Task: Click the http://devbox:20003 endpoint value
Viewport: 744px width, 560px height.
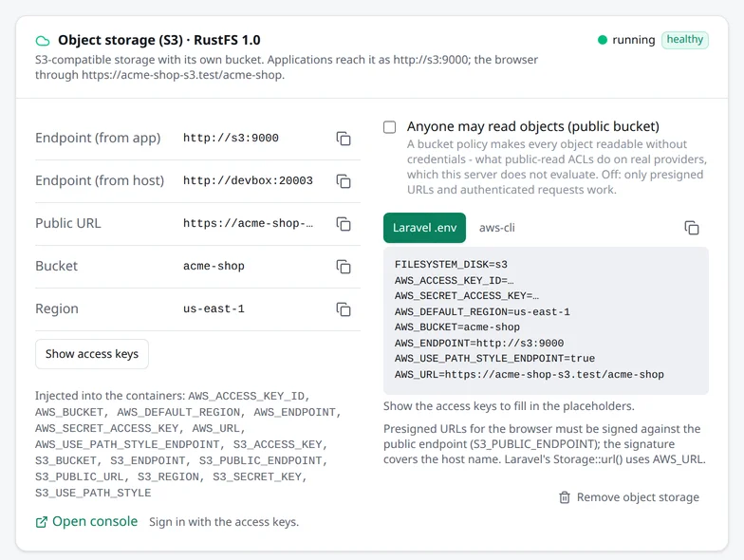Action: coord(249,180)
